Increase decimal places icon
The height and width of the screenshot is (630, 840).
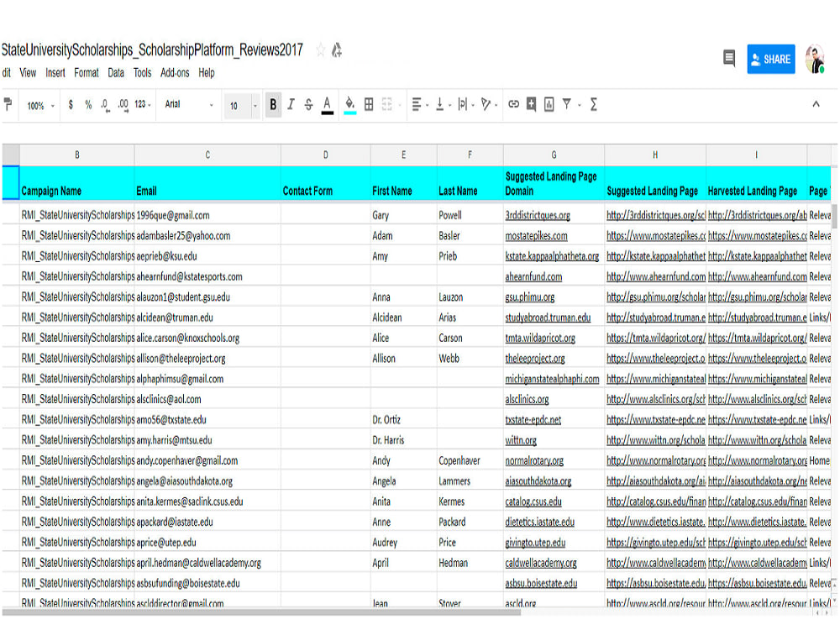[x=123, y=105]
